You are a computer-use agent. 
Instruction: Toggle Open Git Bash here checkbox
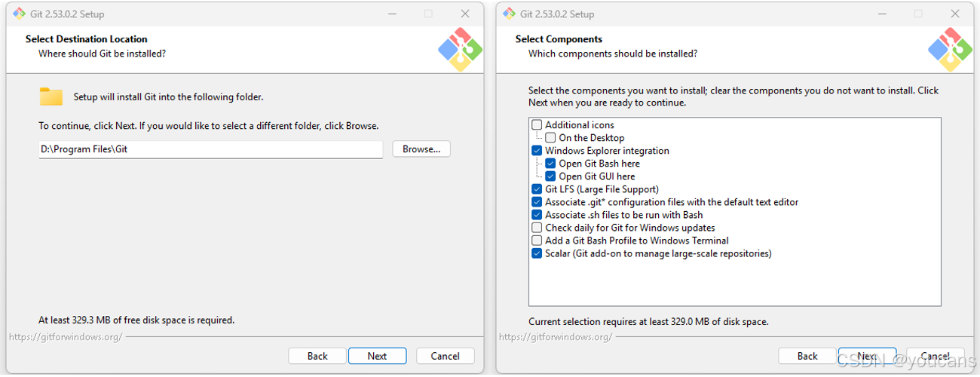(x=550, y=164)
